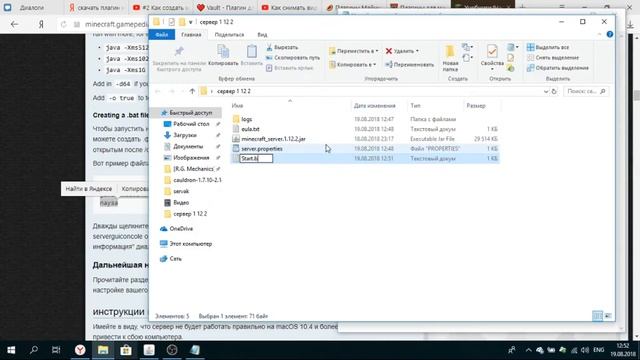Go up one folder level arrow
Screen dimensions: 640x360
[192, 91]
